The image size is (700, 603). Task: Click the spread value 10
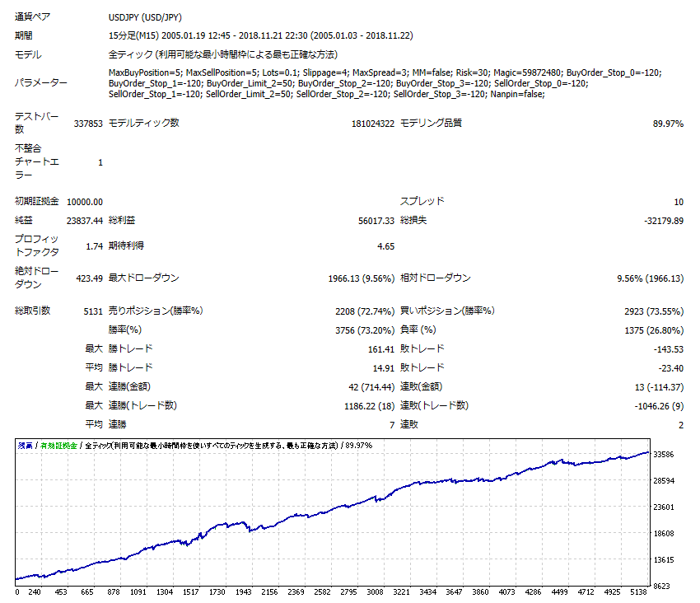679,202
